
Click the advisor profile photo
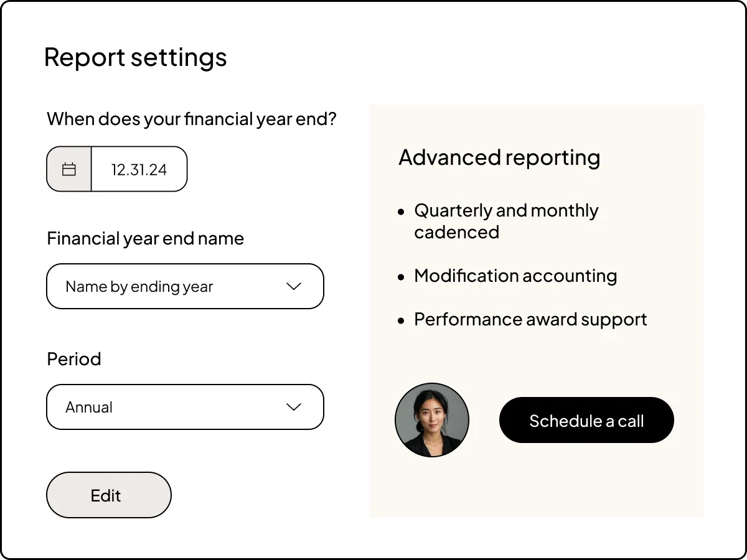tap(432, 419)
